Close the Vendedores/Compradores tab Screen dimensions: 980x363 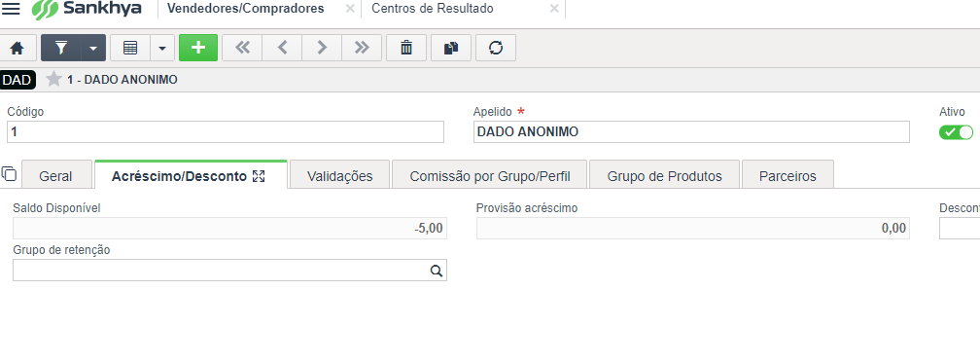350,9
